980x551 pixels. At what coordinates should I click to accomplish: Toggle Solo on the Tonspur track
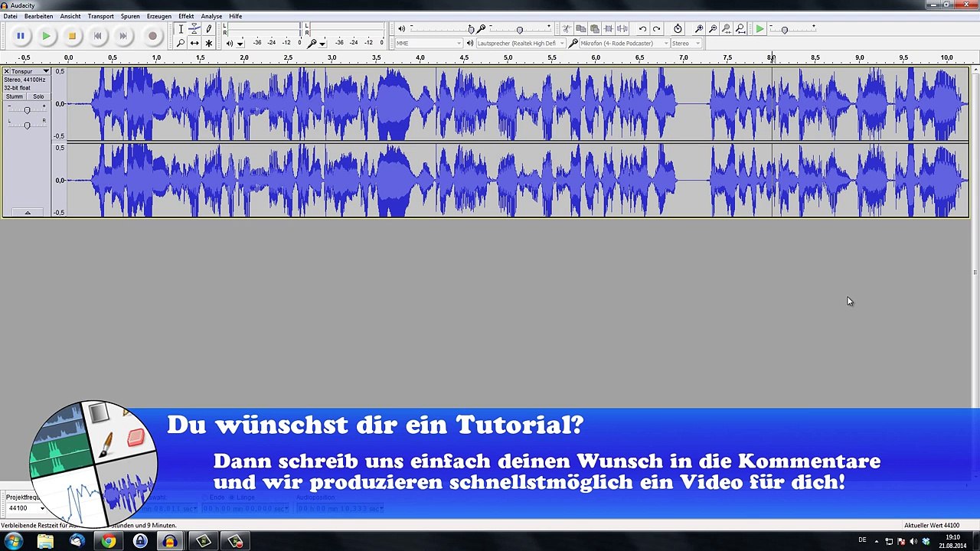coord(38,96)
